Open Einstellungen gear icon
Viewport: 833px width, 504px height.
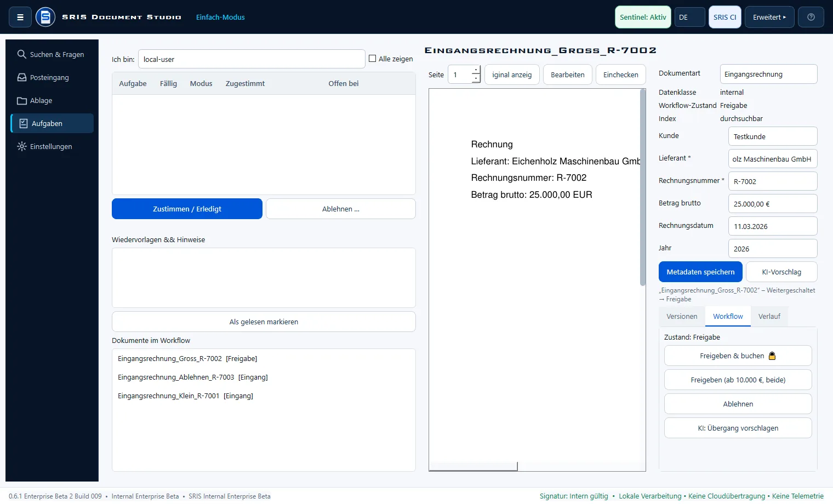(22, 146)
